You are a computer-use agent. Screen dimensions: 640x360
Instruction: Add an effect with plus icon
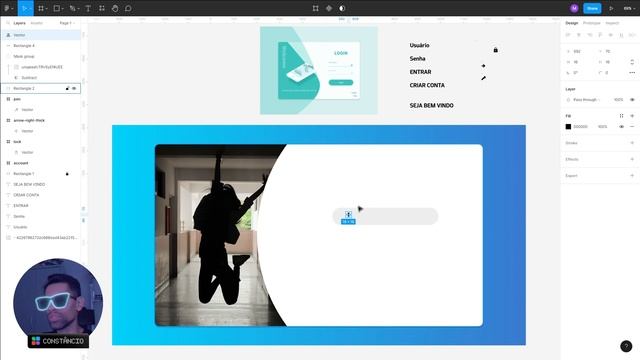tap(632, 159)
